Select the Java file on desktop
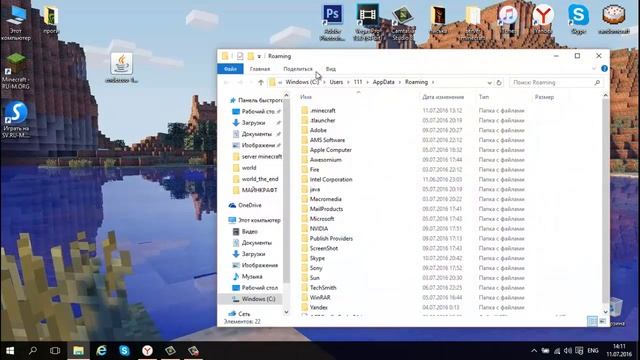Screen dimensions: 640x360 pyautogui.click(x=122, y=68)
